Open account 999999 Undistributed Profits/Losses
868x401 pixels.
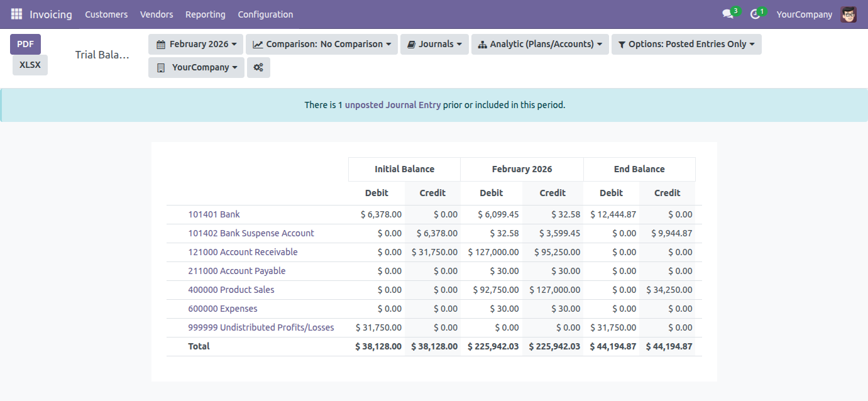point(262,327)
